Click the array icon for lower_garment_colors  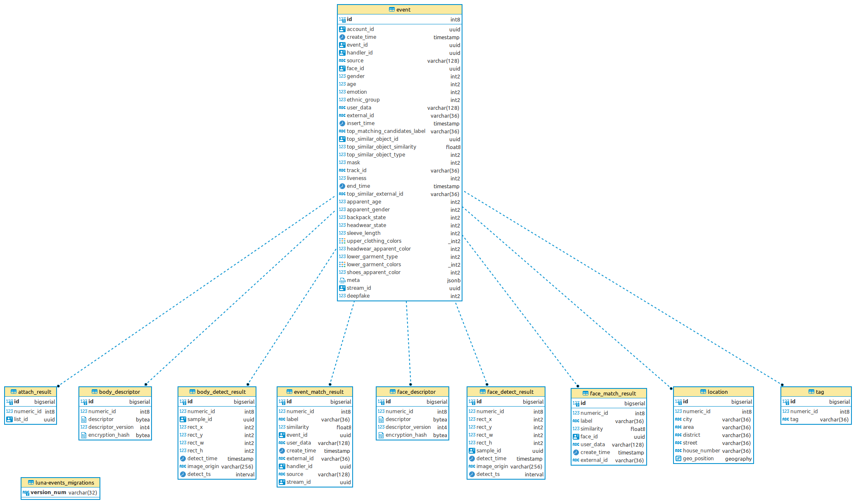click(342, 265)
